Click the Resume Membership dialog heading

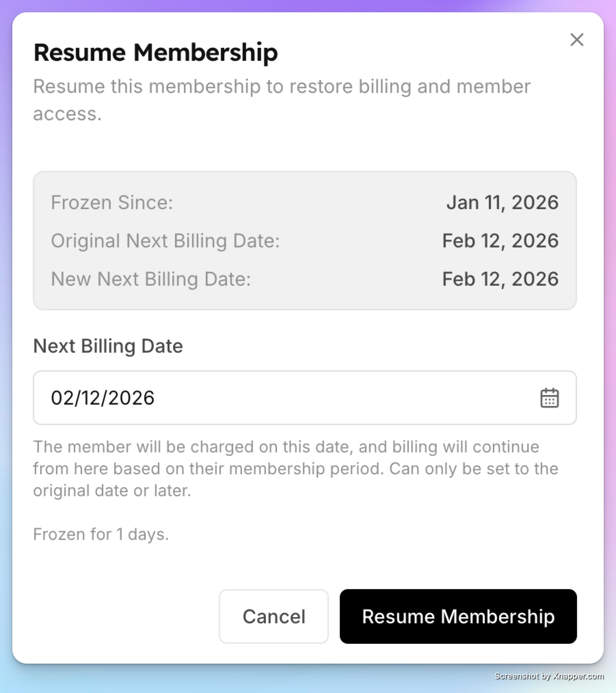pos(156,53)
